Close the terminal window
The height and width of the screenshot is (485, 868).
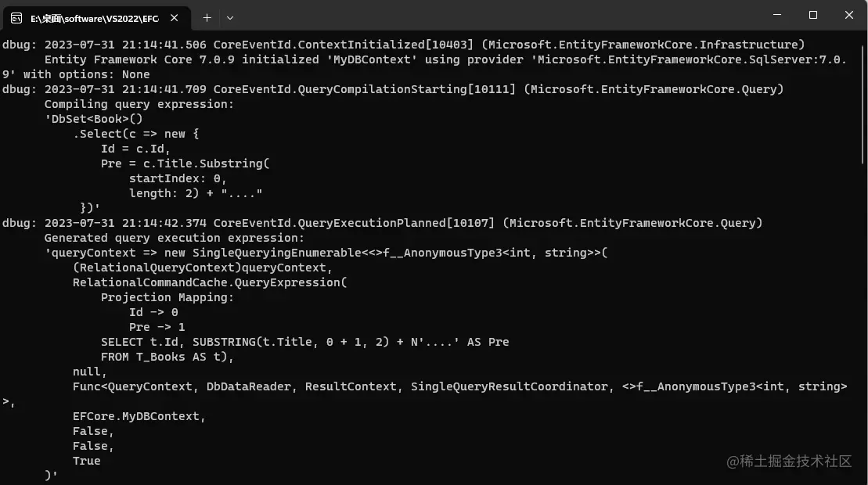pos(848,15)
